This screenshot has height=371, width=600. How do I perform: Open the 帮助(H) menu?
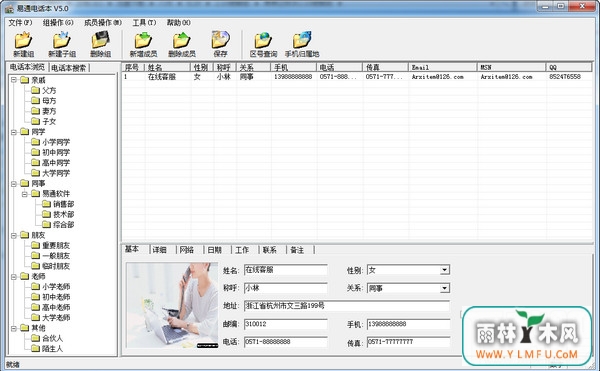pyautogui.click(x=178, y=23)
